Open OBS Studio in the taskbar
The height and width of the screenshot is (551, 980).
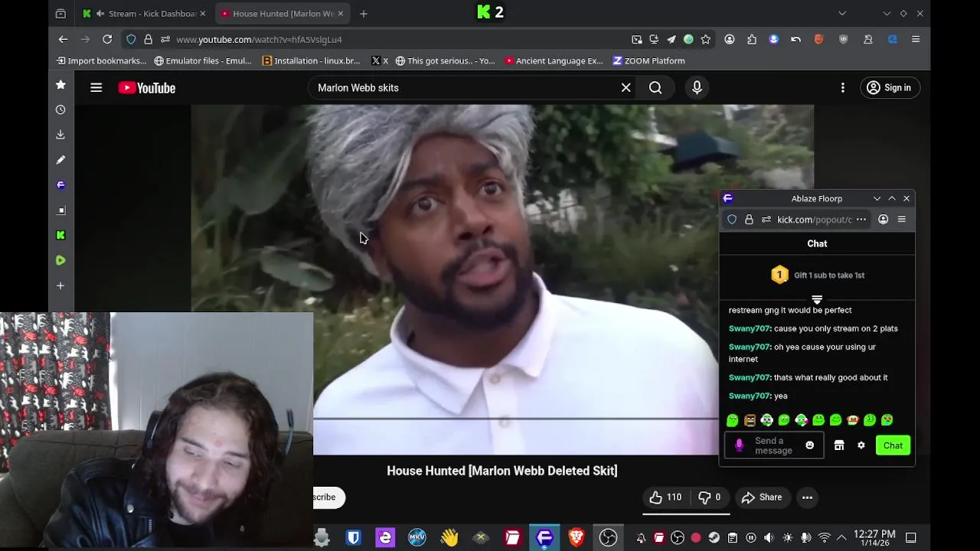(608, 538)
